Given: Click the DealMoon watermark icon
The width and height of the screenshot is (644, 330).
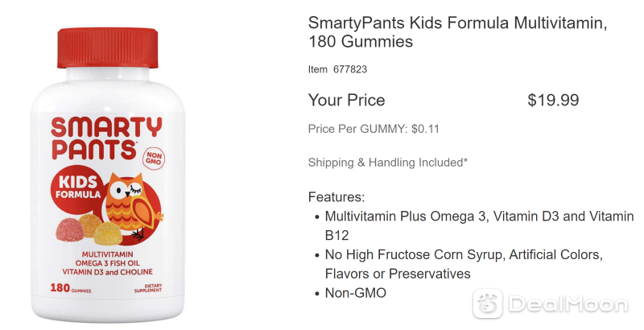Looking at the screenshot, I should click(x=488, y=303).
